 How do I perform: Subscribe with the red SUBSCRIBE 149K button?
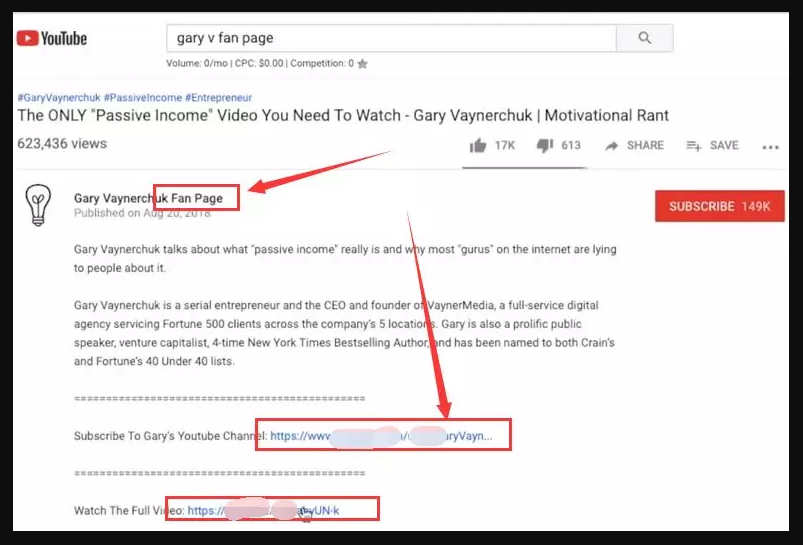(720, 206)
